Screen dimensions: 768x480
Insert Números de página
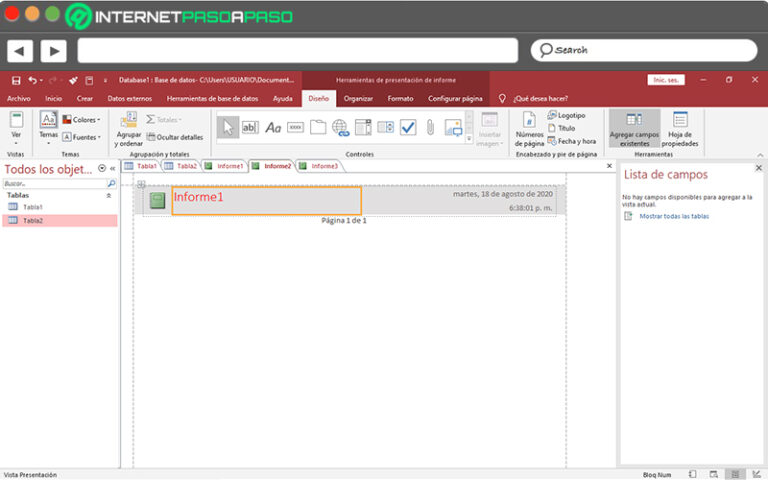click(529, 130)
